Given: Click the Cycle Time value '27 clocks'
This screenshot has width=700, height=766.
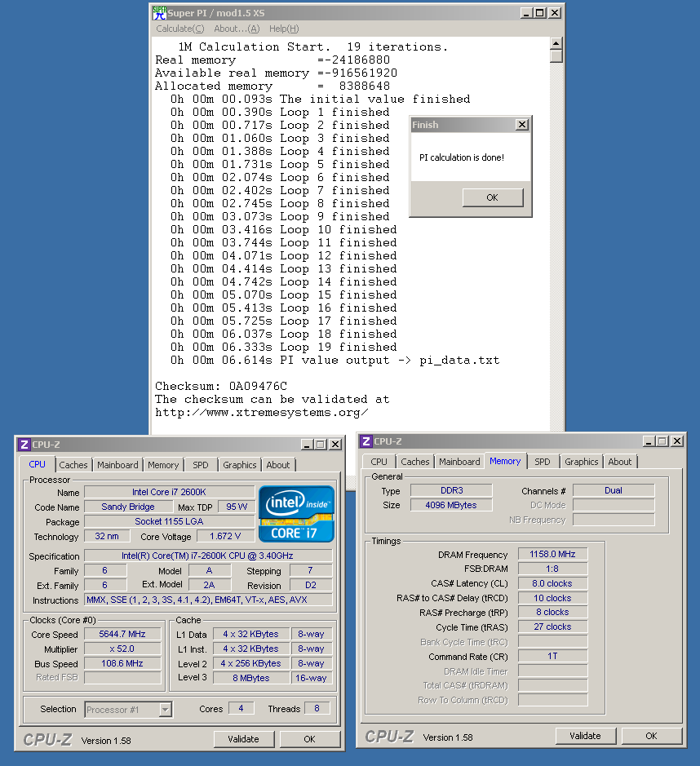Looking at the screenshot, I should (552, 627).
